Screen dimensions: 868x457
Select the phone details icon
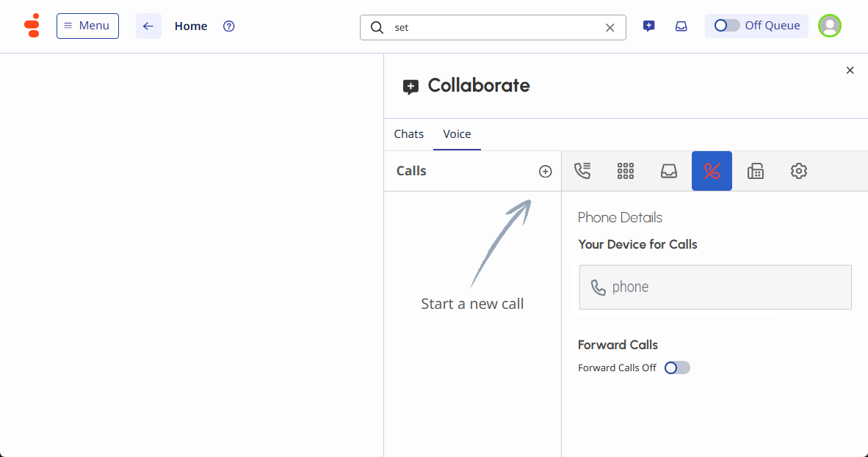pyautogui.click(x=712, y=171)
